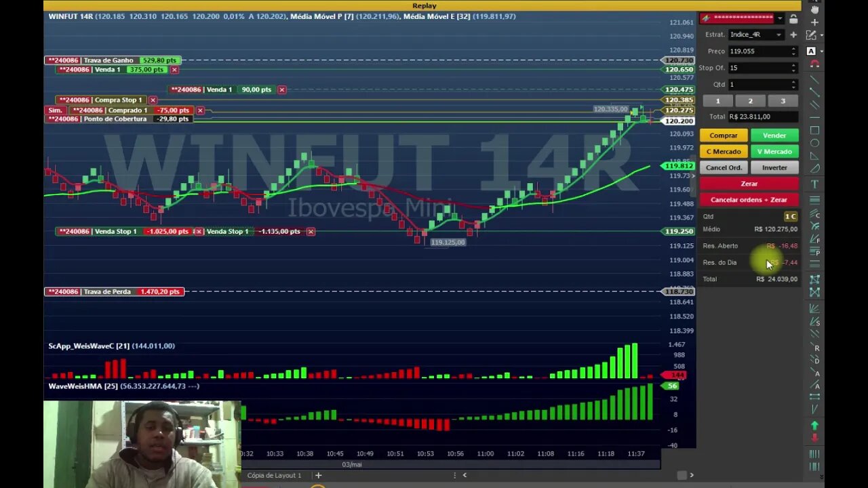
Task: Set quantity preset 2
Action: coord(750,101)
